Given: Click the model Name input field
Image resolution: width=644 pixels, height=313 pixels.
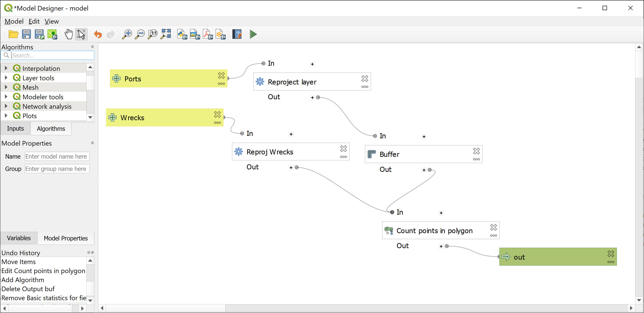Looking at the screenshot, I should pyautogui.click(x=57, y=156).
